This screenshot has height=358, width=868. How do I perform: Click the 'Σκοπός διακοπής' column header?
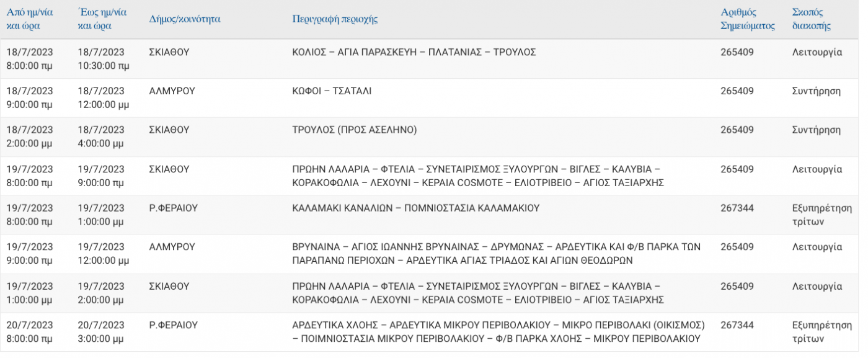812,19
